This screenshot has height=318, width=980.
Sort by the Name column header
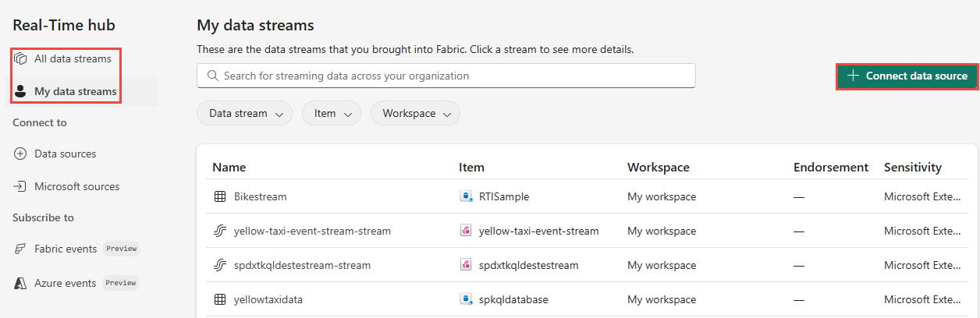[x=229, y=167]
